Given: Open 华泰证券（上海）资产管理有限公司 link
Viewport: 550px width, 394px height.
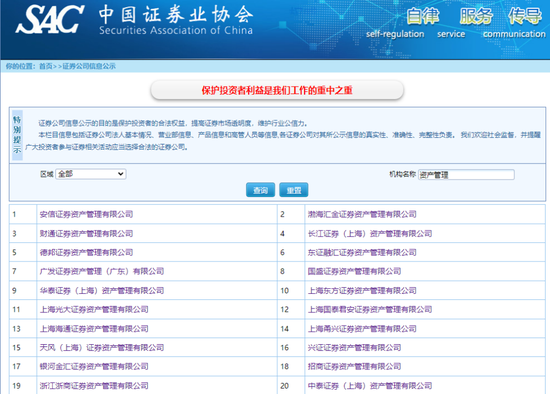Looking at the screenshot, I should (x=102, y=291).
